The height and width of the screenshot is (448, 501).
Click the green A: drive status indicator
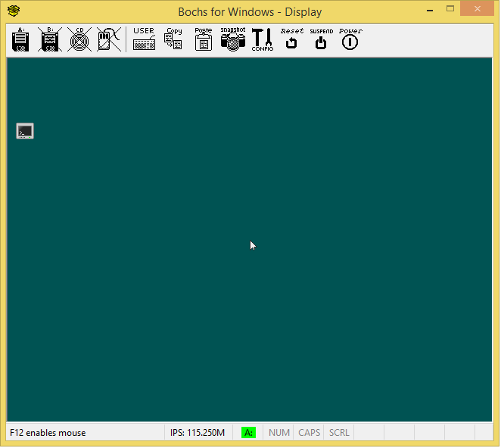click(248, 433)
